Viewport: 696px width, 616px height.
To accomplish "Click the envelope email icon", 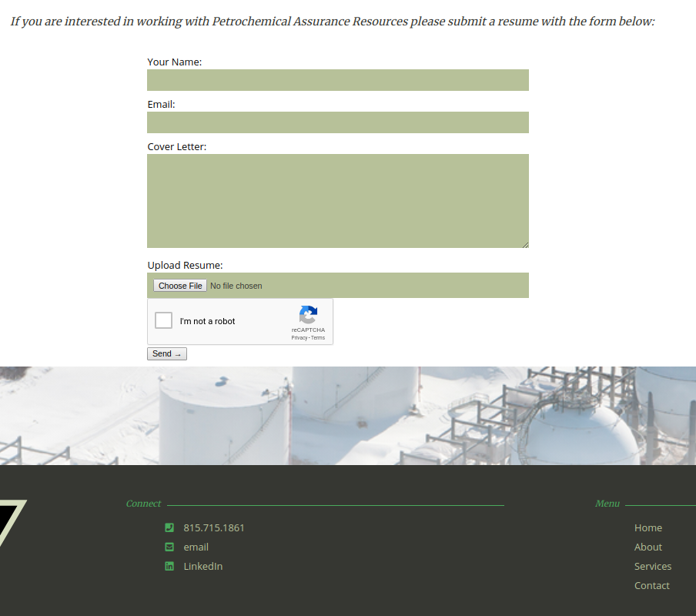I will click(169, 547).
